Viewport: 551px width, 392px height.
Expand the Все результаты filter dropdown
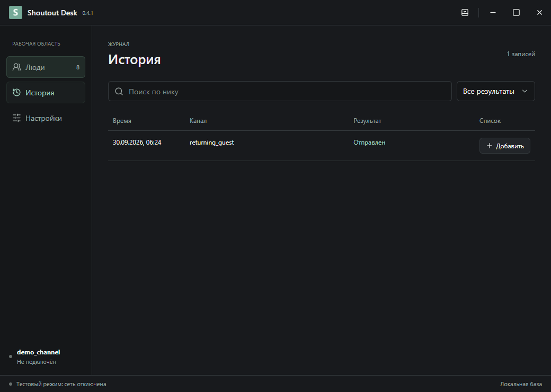[x=495, y=91]
